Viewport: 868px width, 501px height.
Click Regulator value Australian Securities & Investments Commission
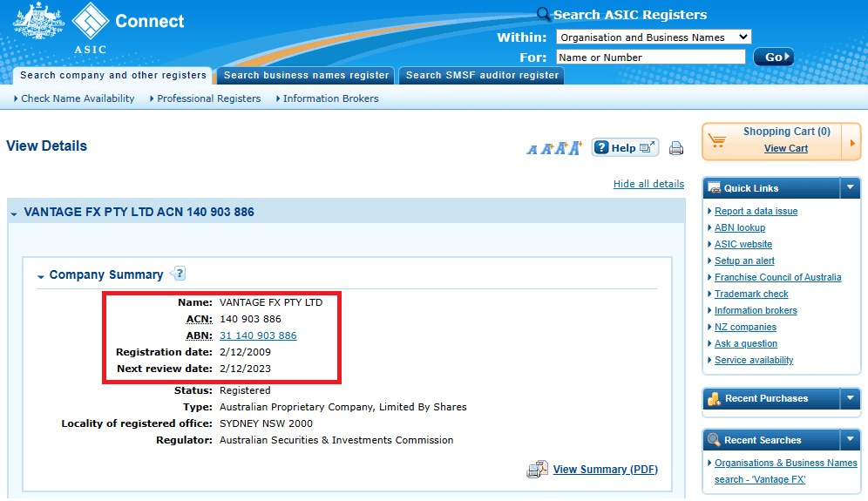(x=336, y=440)
